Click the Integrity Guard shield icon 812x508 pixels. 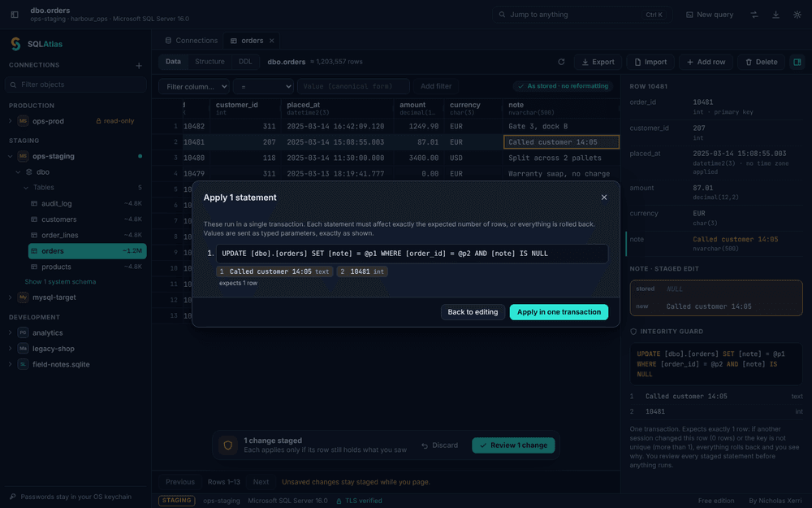click(633, 332)
